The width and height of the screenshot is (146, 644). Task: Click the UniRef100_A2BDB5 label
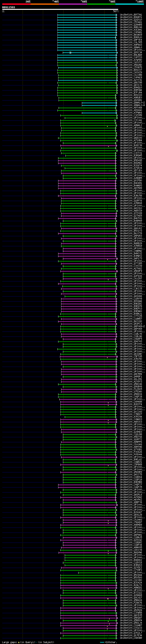(131, 178)
